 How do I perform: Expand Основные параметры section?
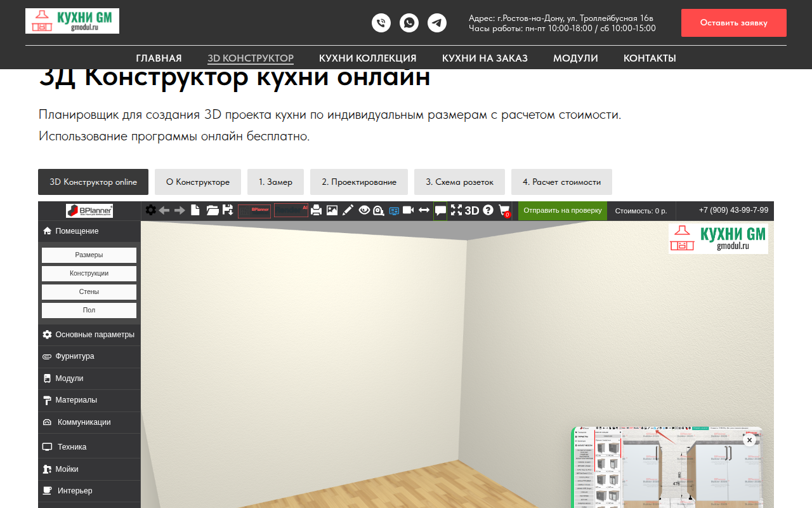89,335
